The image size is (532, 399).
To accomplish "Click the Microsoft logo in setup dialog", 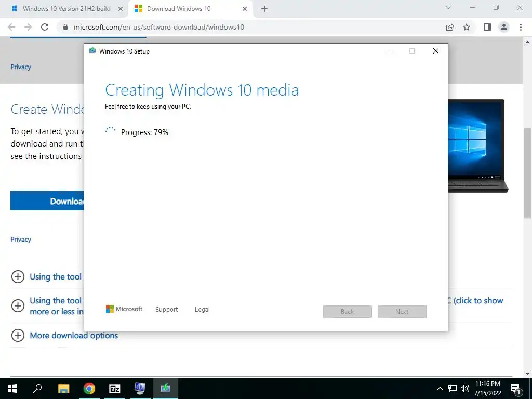I will 124,309.
